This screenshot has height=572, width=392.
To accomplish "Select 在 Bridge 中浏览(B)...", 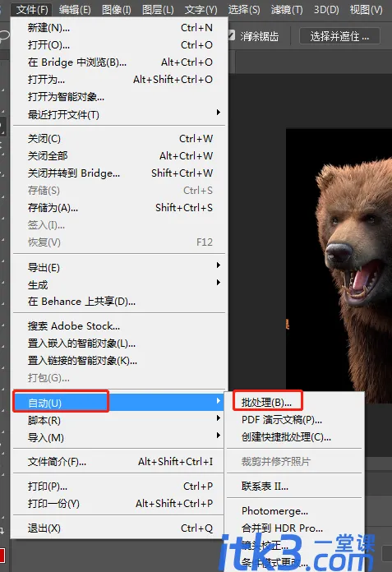I will point(120,62).
